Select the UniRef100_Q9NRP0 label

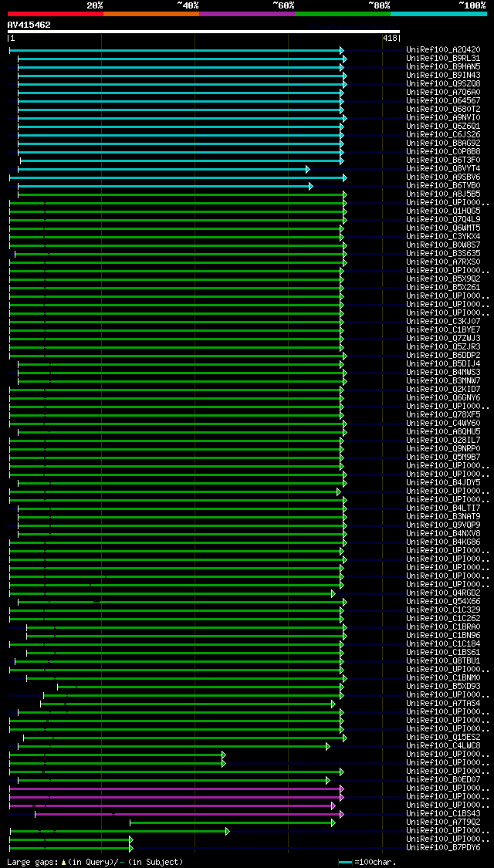click(x=443, y=448)
